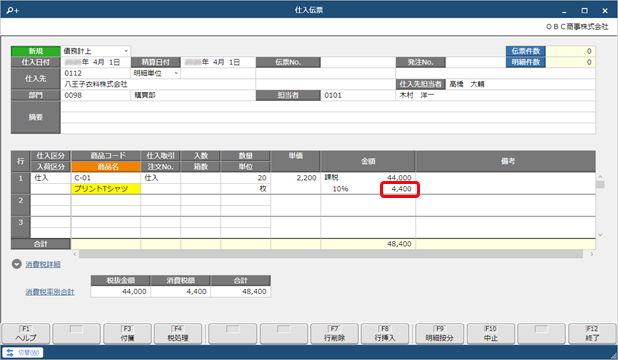Screen dimensions: 618x360
Task: Click the 備考 column header
Action: pos(505,161)
